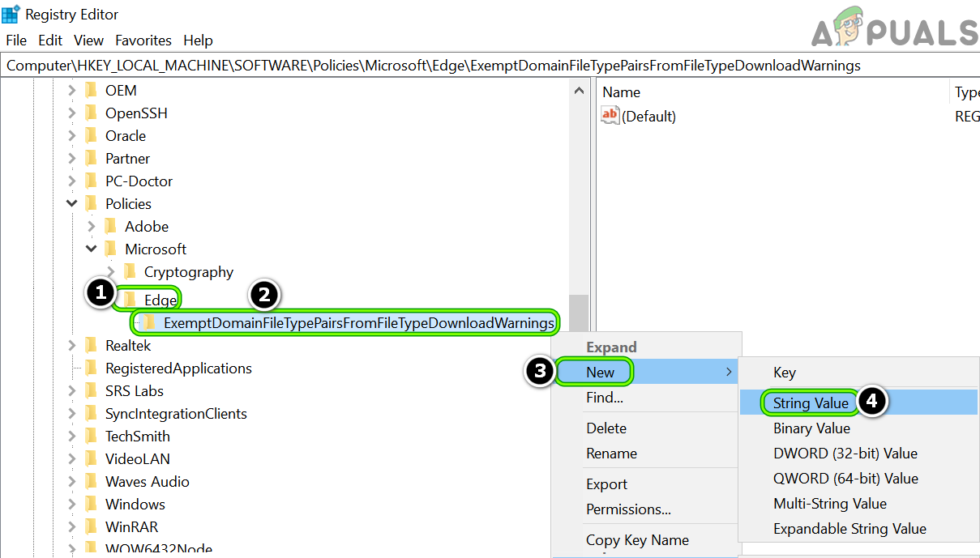Click the Registry Editor title bar icon

[x=11, y=14]
